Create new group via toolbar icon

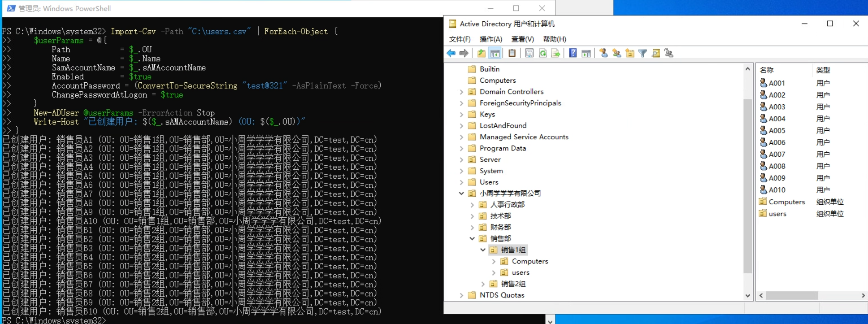(x=617, y=53)
